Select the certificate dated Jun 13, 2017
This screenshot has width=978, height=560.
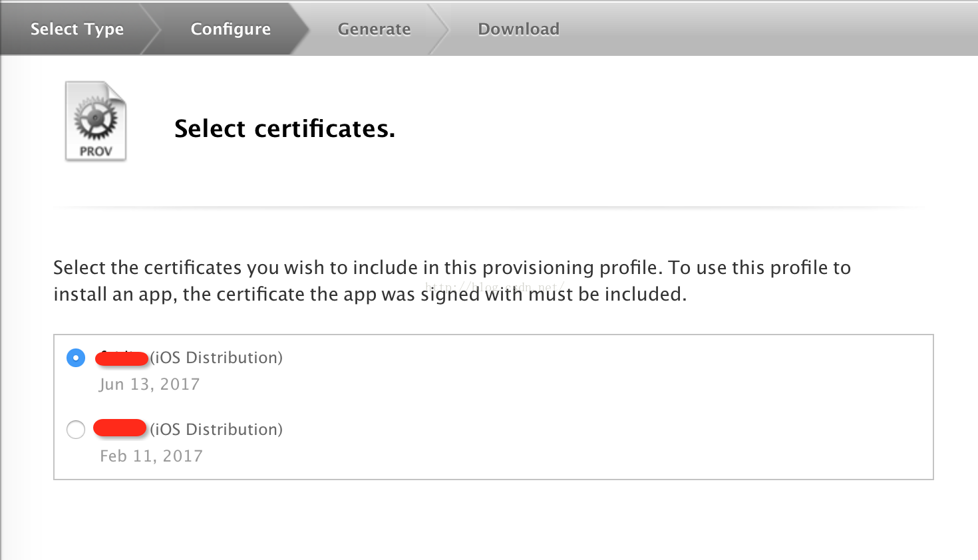(x=76, y=358)
